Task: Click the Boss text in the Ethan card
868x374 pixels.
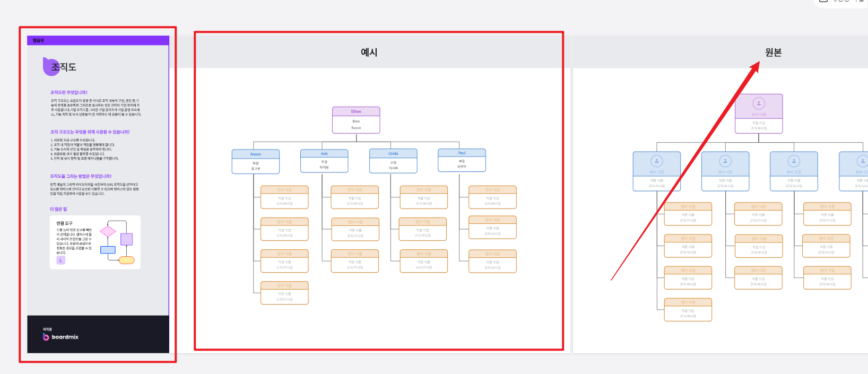Action: [356, 121]
